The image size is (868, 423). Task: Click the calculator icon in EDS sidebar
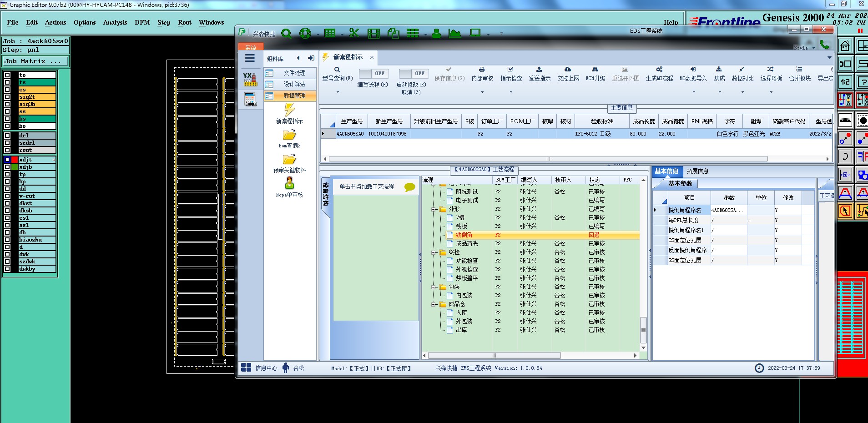point(250,99)
